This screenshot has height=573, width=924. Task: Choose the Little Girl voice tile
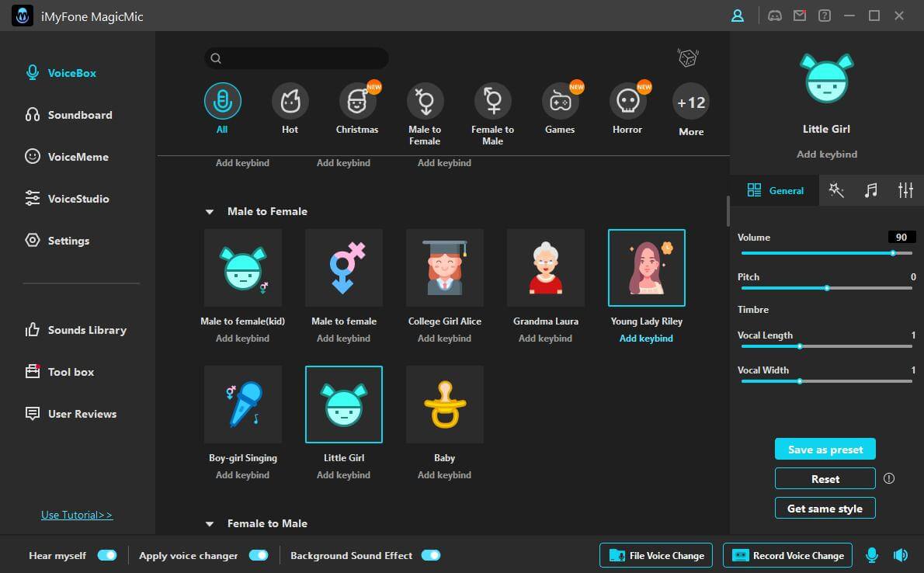click(343, 405)
